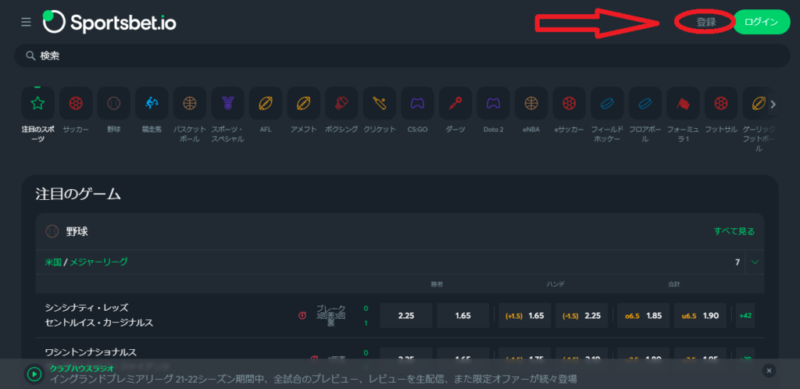Select the ダーツ icon
800x389 pixels.
coord(455,103)
